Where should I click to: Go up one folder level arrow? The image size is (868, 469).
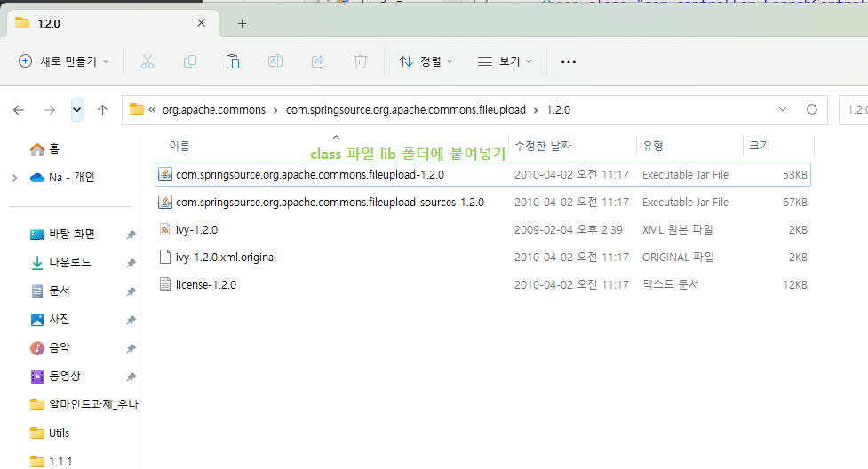click(x=102, y=110)
